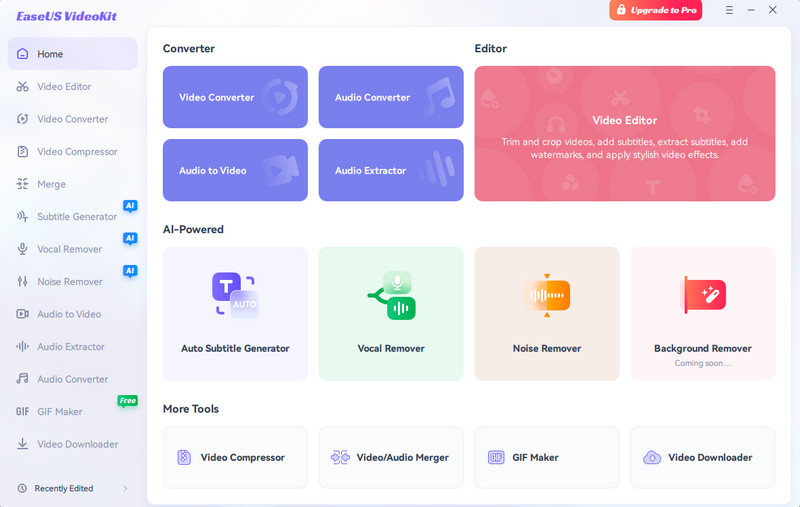Click Audio Converter label in sidebar

click(72, 379)
